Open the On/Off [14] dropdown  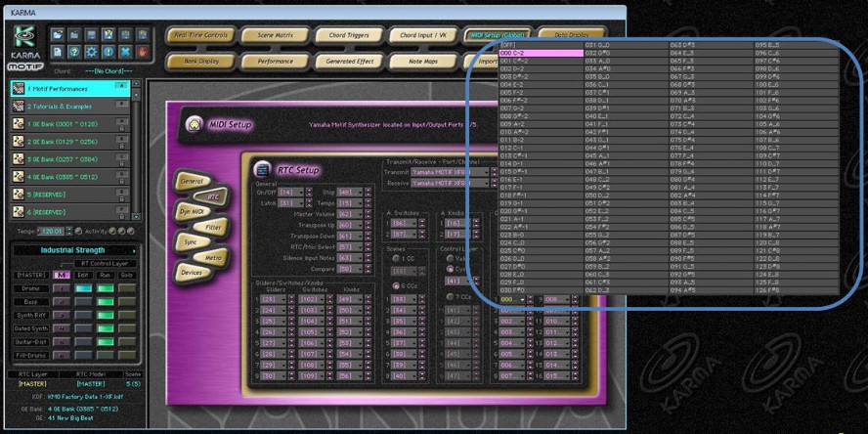tap(291, 193)
